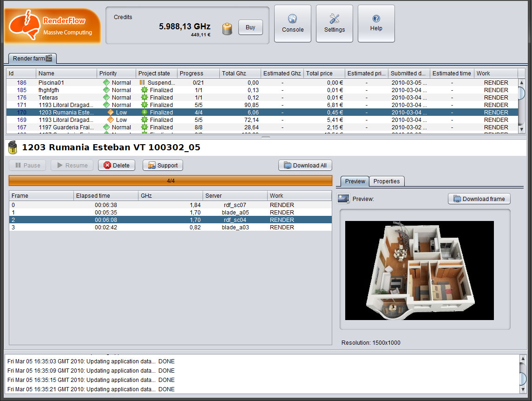Click the Buy credits button

pyautogui.click(x=250, y=27)
